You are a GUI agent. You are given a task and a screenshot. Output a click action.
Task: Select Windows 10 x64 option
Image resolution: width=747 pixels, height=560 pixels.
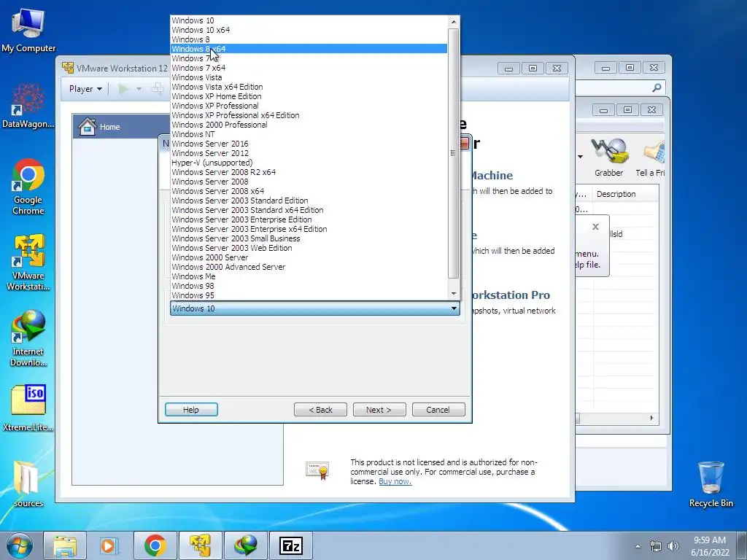[x=309, y=30]
